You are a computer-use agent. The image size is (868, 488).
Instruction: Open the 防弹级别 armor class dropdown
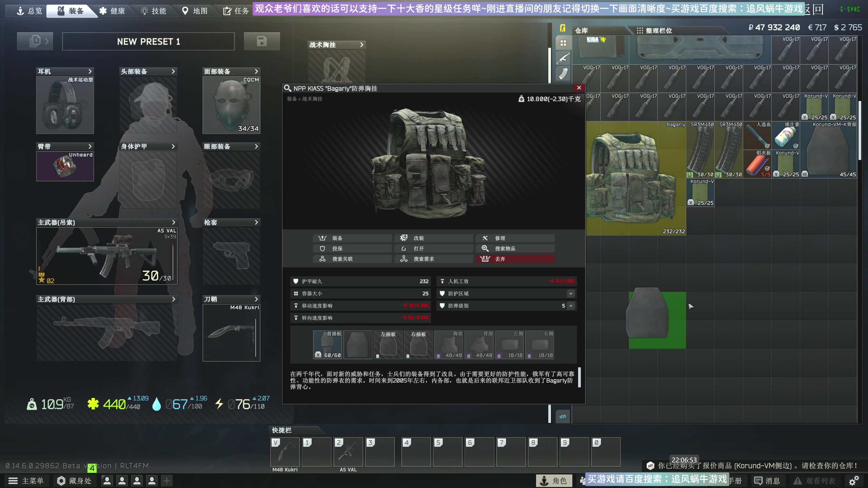point(571,306)
